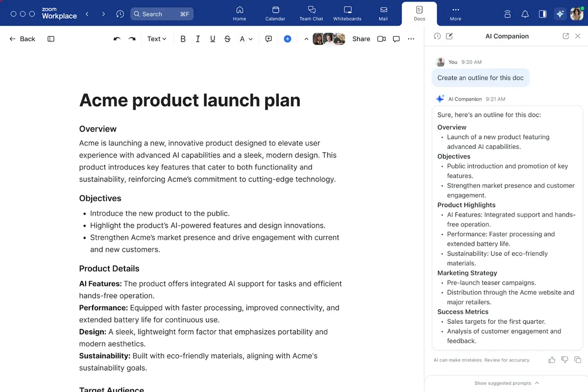Screen dimensions: 588x392
Task: Open the Team Chat tab
Action: (311, 13)
